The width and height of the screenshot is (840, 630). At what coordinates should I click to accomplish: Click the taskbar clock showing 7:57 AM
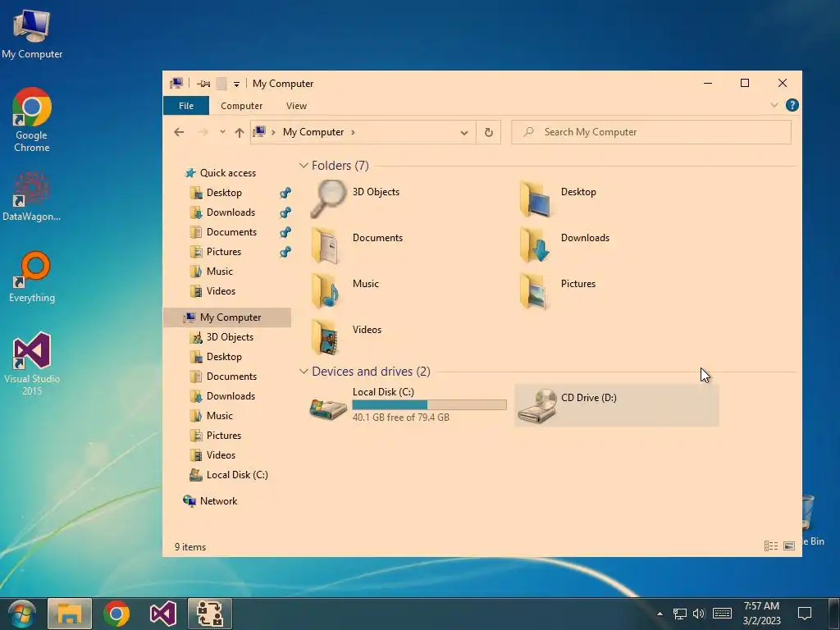(761, 614)
